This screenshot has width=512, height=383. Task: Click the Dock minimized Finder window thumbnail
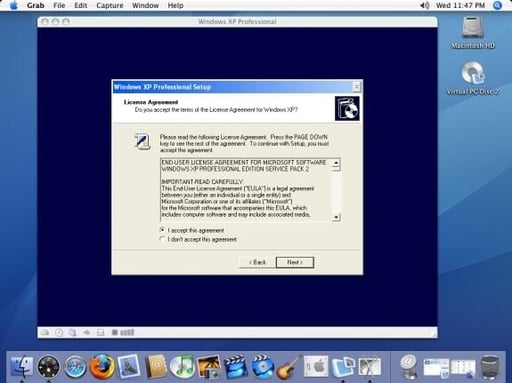pyautogui.click(x=463, y=368)
